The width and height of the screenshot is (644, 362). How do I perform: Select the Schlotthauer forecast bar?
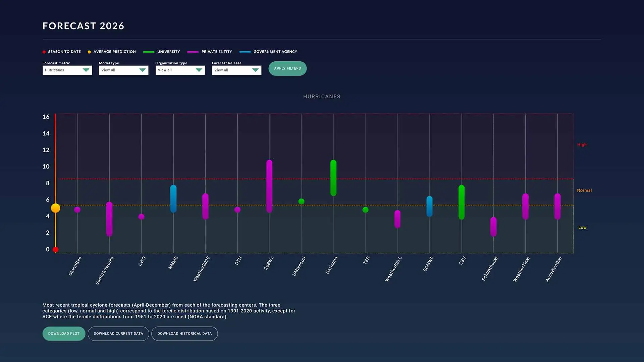click(x=493, y=227)
